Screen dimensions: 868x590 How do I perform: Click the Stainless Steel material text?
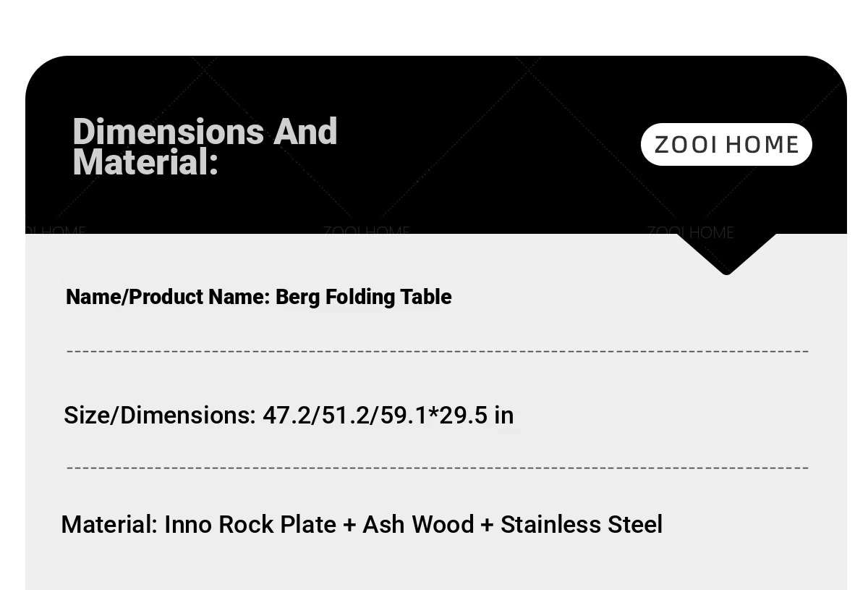(x=582, y=524)
